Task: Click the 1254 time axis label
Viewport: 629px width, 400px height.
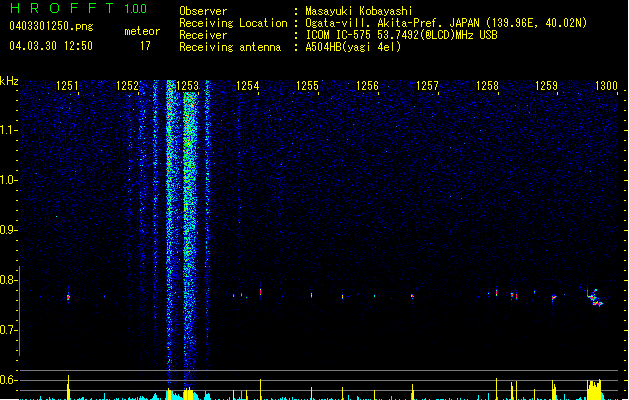Action: (248, 86)
